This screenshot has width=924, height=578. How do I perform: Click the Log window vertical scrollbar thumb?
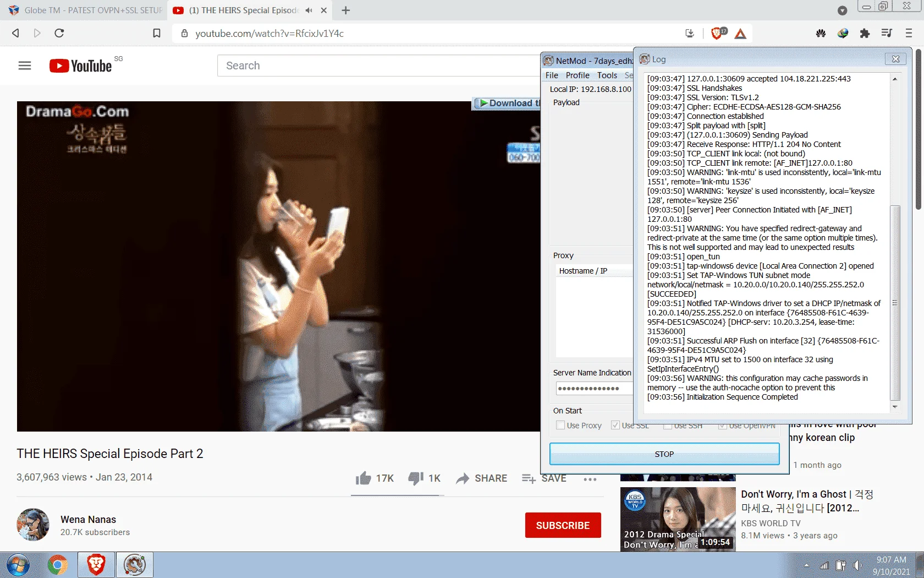[895, 303]
